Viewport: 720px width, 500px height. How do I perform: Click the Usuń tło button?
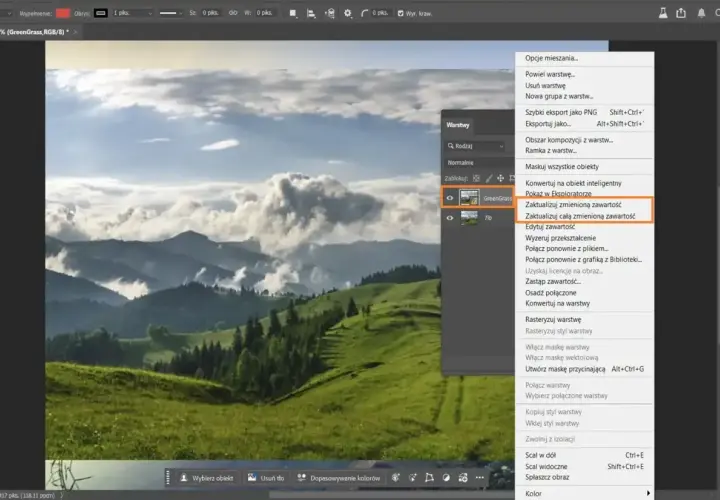pos(266,478)
